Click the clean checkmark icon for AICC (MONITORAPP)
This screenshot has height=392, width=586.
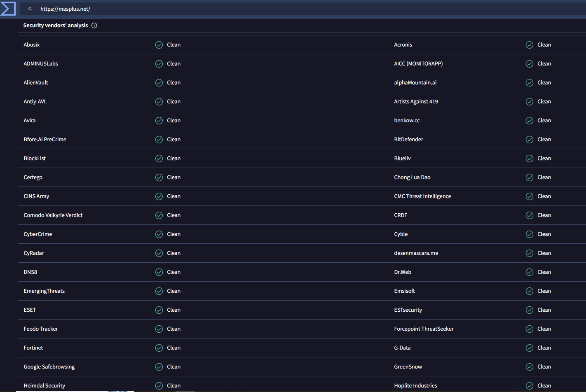[x=530, y=64]
